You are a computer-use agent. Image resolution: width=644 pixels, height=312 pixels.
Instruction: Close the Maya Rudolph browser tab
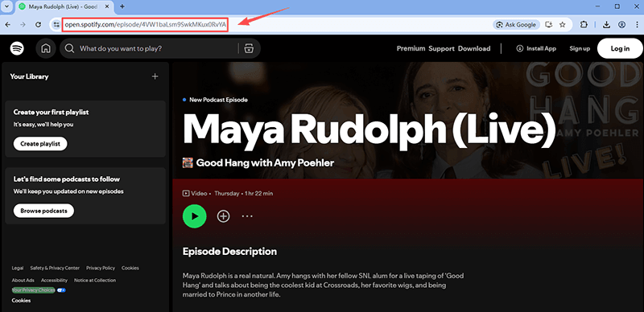(x=108, y=6)
